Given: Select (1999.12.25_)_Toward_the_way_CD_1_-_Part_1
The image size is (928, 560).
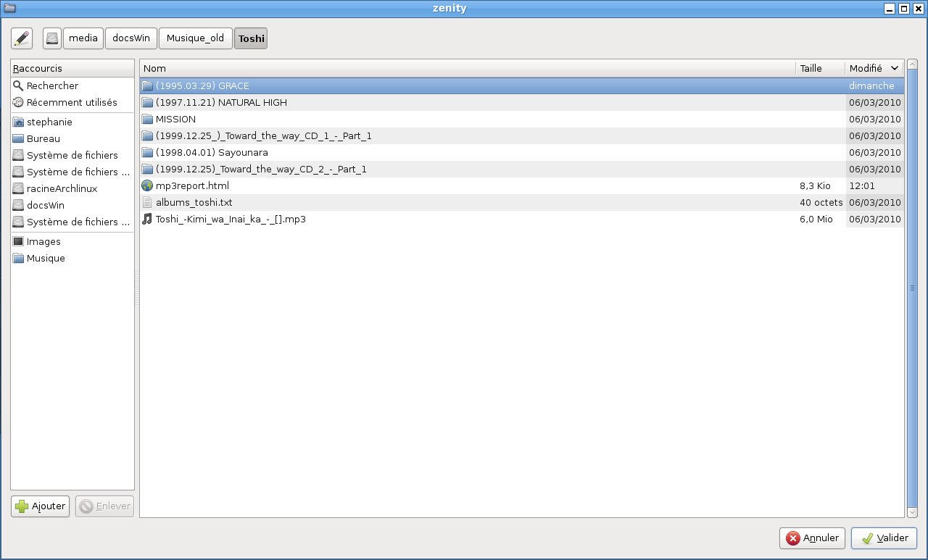Looking at the screenshot, I should pyautogui.click(x=264, y=135).
